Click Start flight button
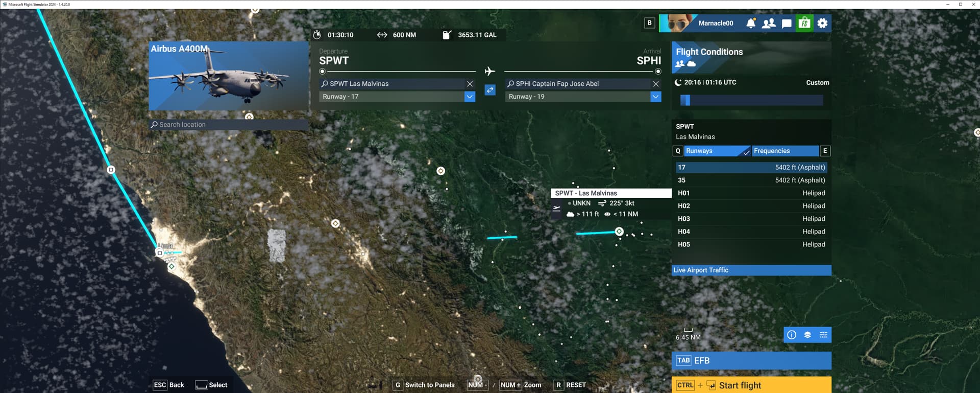The height and width of the screenshot is (393, 980). [751, 385]
